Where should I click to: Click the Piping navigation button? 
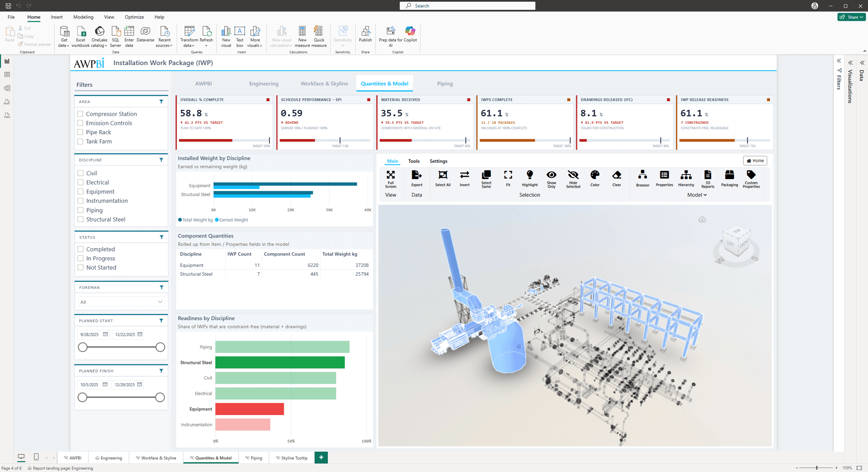[444, 84]
